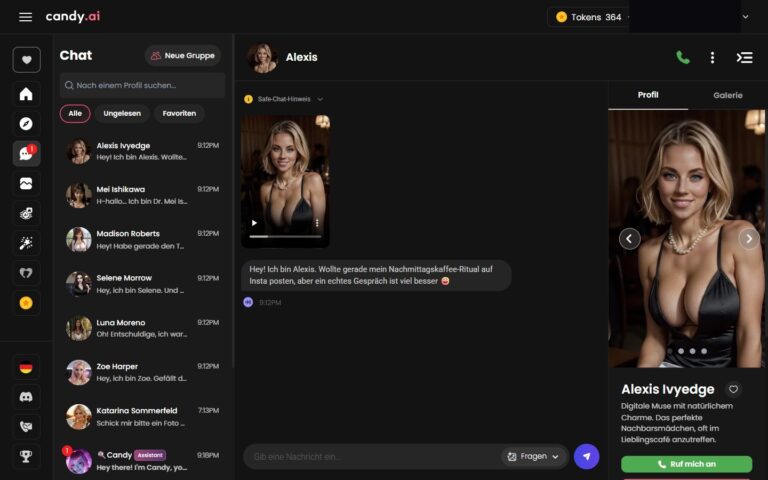The image size is (768, 480).
Task: Select the Favoriten filter
Action: 179,113
